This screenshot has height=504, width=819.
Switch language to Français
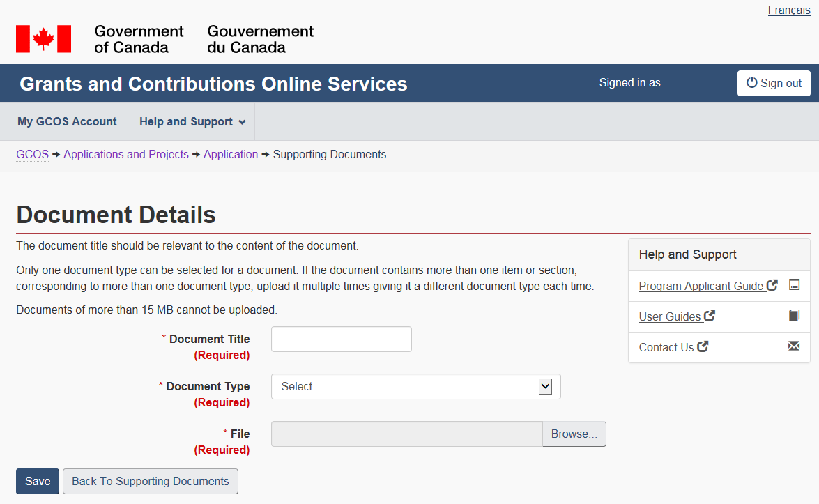point(789,10)
